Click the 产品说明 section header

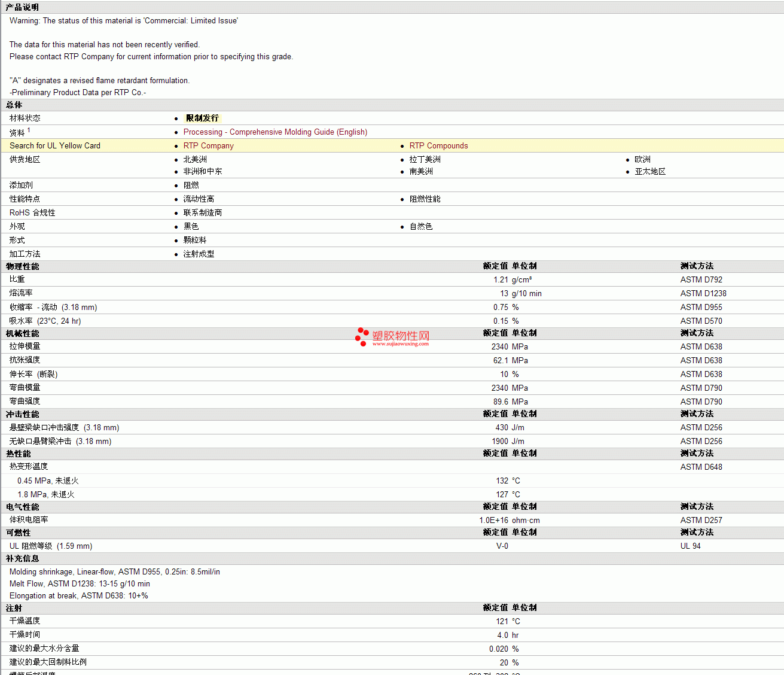tap(22, 7)
